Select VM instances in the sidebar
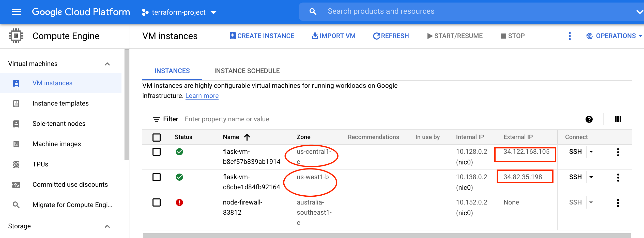Image resolution: width=644 pixels, height=238 pixels. (x=61, y=83)
